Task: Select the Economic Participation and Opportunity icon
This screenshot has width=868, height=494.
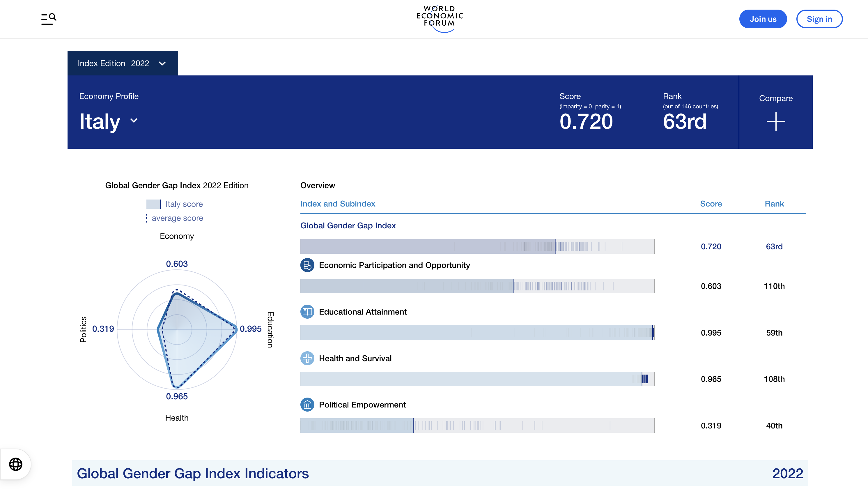Action: tap(307, 265)
